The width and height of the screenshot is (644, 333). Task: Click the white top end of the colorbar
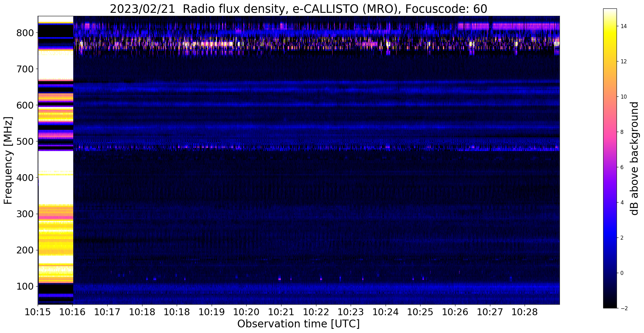pyautogui.click(x=610, y=11)
